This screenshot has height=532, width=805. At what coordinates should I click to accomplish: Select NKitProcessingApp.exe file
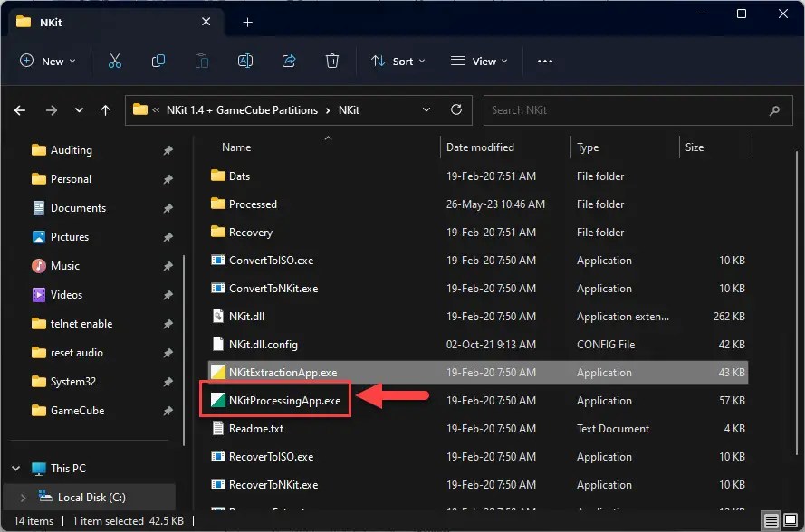coord(285,401)
